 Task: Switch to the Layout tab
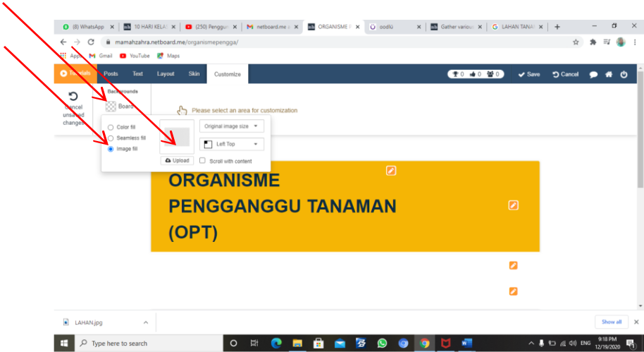166,74
